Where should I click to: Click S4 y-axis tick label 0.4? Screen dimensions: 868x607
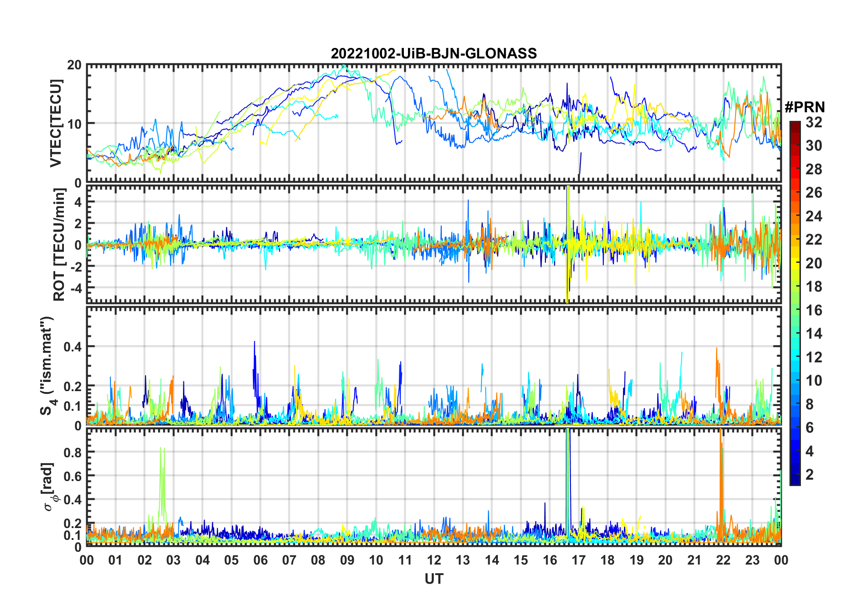coord(73,346)
